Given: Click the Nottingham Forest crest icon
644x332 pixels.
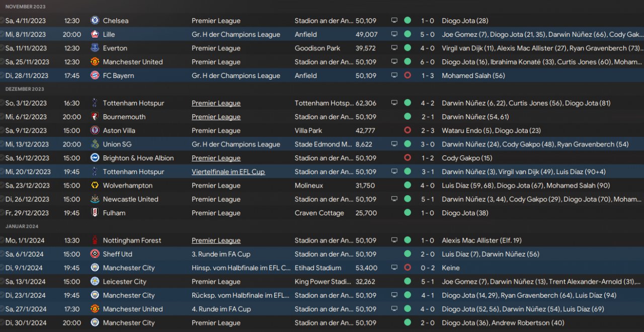Looking at the screenshot, I should click(x=95, y=240).
